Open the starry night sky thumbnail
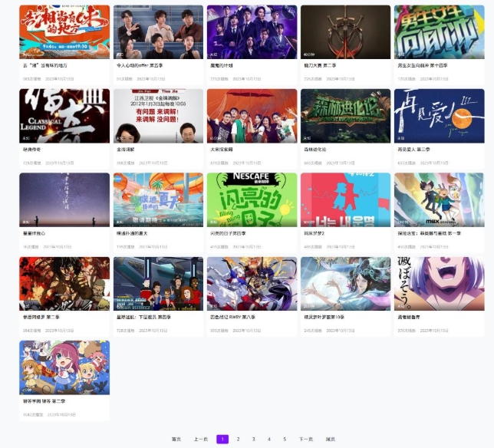 coord(64,199)
